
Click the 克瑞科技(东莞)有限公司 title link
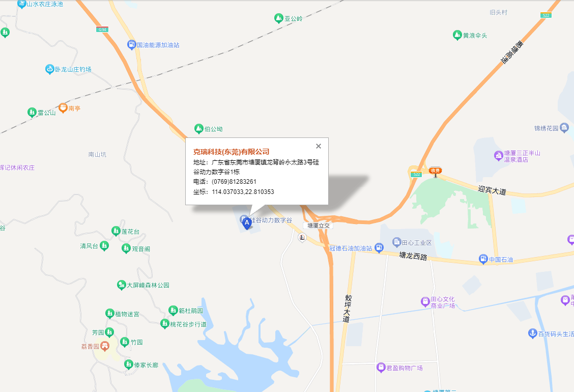tap(232, 152)
